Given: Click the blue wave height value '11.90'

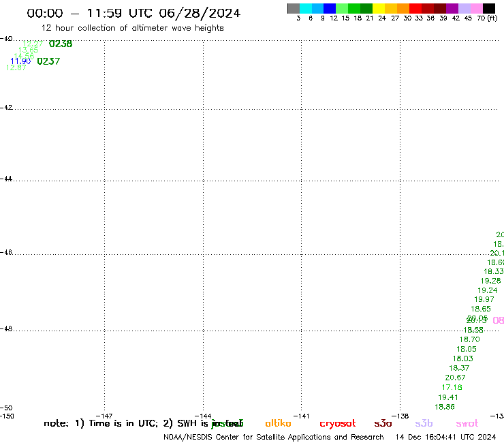Looking at the screenshot, I should click(20, 61).
